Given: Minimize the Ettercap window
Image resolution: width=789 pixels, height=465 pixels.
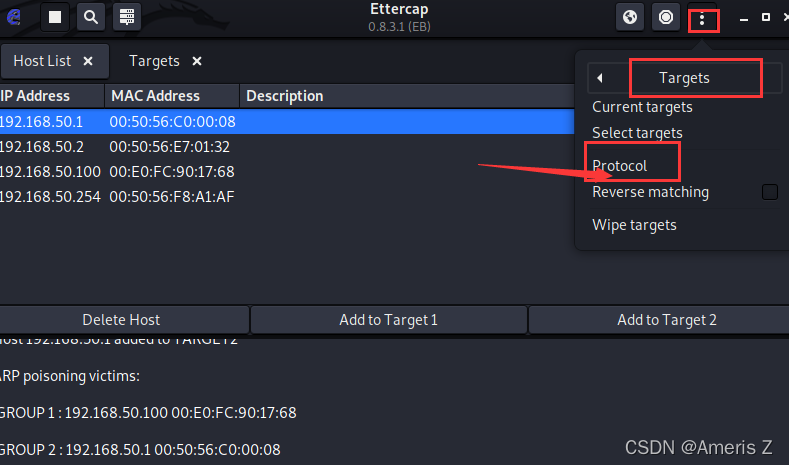Looking at the screenshot, I should coord(744,18).
